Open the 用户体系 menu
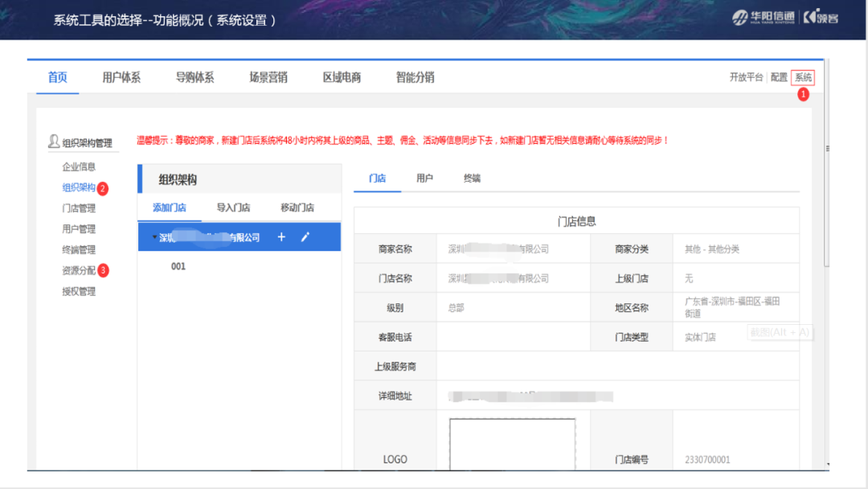The image size is (868, 489). coord(121,77)
